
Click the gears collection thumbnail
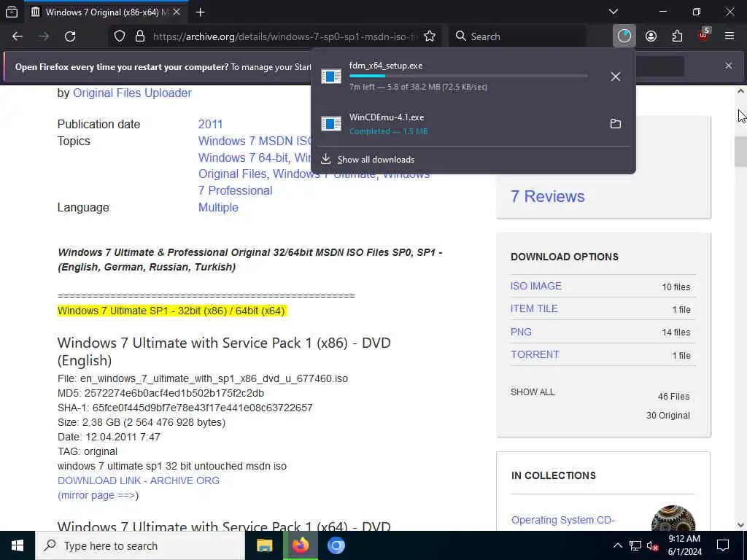click(673, 518)
